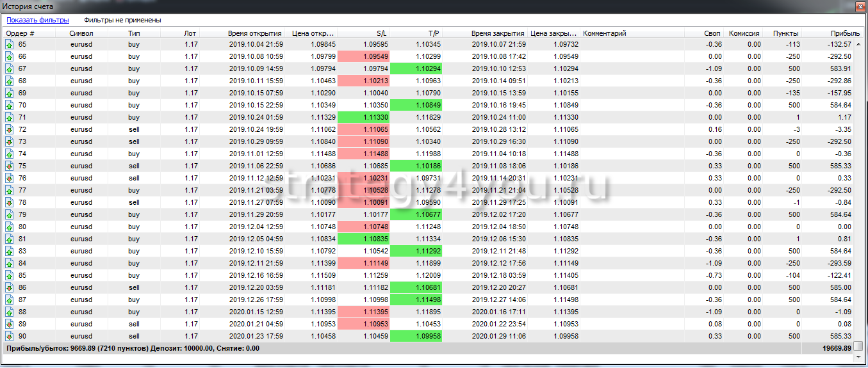
Task: Select the Символ column header
Action: (81, 33)
